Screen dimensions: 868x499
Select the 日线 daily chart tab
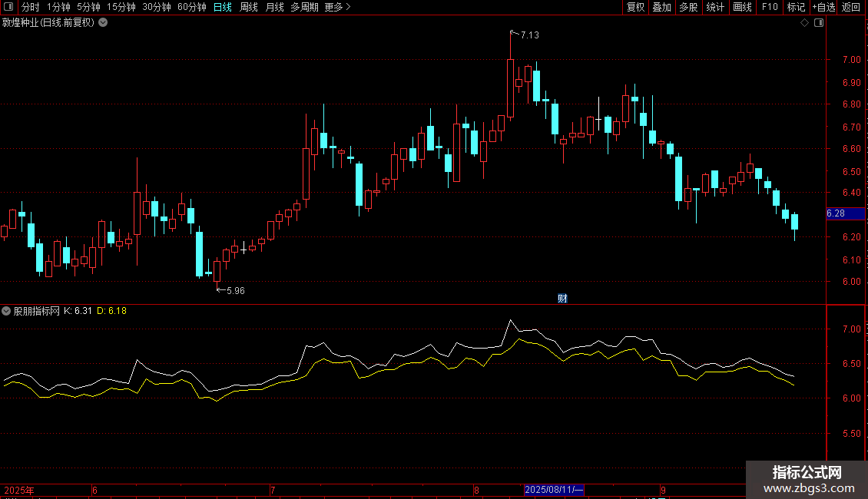(x=223, y=7)
